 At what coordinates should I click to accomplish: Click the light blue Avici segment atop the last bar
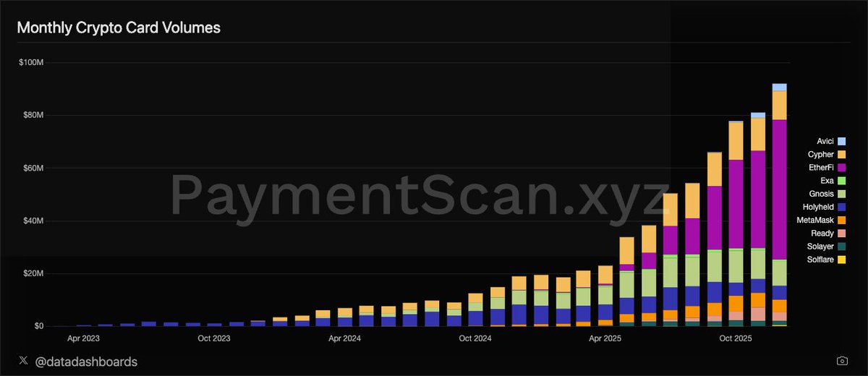pyautogui.click(x=780, y=87)
